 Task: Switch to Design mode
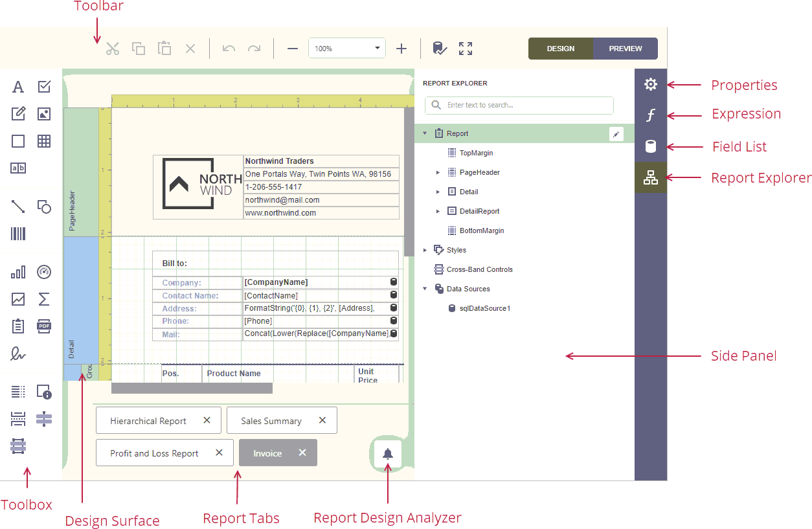pyautogui.click(x=560, y=49)
